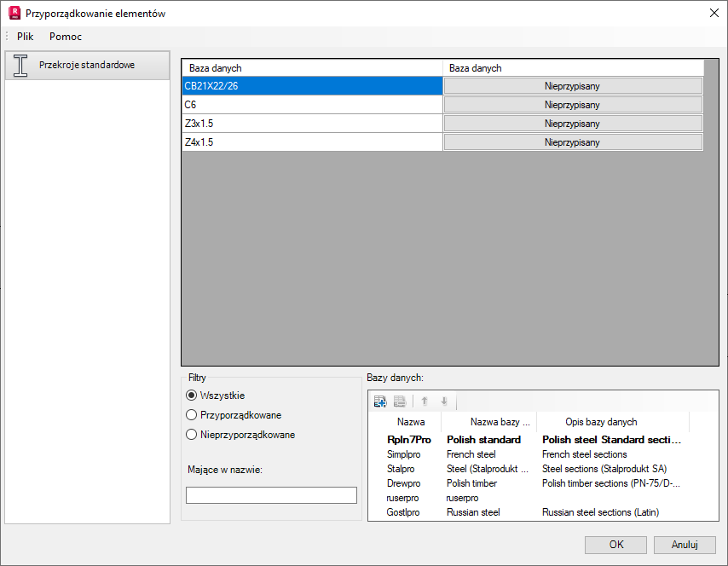Screen dimensions: 728x566
Task: Select the CB21X22/26 section row
Action: click(x=312, y=86)
